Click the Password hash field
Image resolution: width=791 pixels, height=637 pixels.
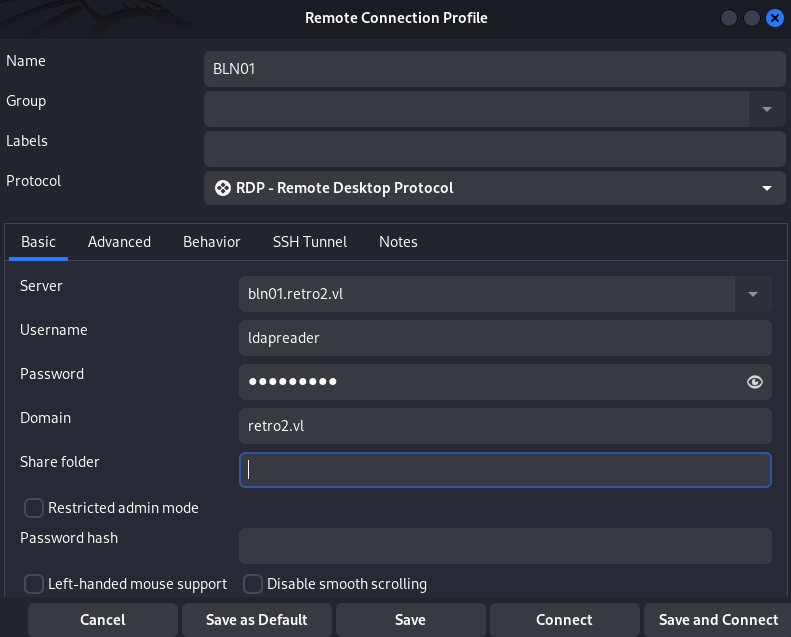[505, 546]
